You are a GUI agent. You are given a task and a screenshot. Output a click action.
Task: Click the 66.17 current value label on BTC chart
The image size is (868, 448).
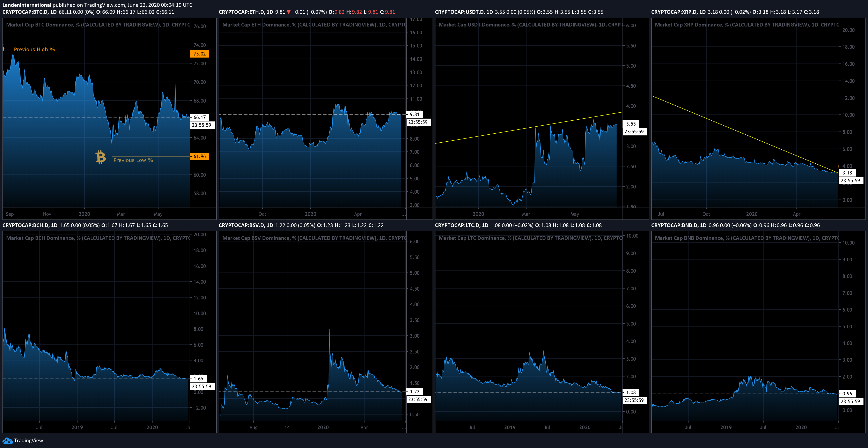tap(199, 117)
